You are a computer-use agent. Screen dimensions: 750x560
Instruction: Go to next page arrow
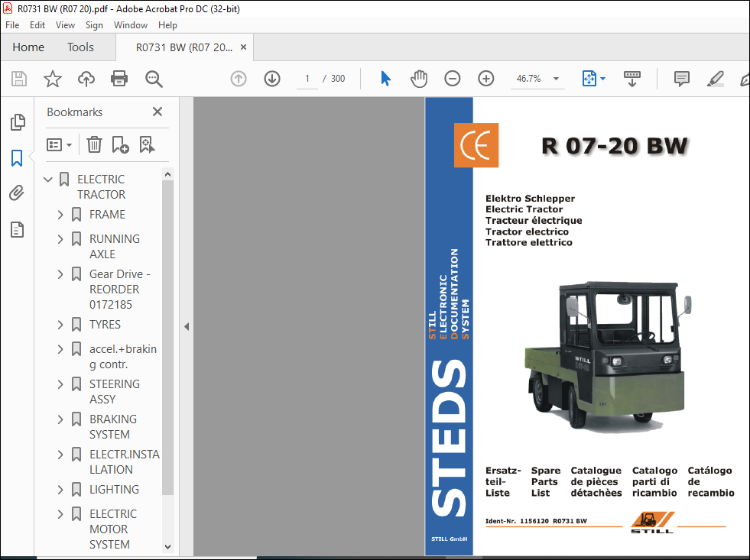[x=272, y=79]
